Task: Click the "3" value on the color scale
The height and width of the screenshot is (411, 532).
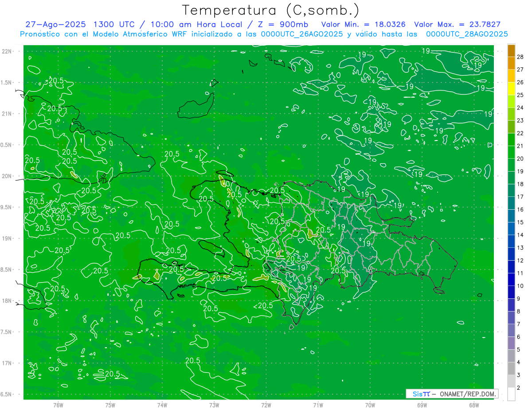Action: (519, 375)
